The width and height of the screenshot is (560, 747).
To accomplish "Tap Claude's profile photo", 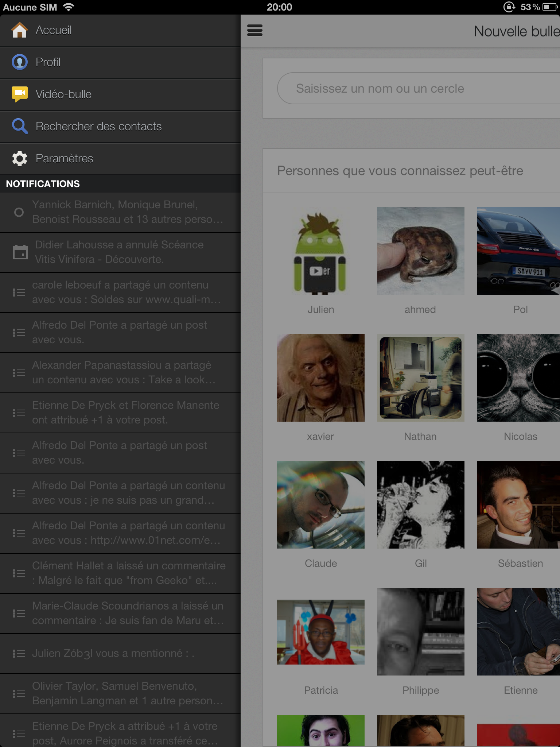I will pyautogui.click(x=321, y=505).
